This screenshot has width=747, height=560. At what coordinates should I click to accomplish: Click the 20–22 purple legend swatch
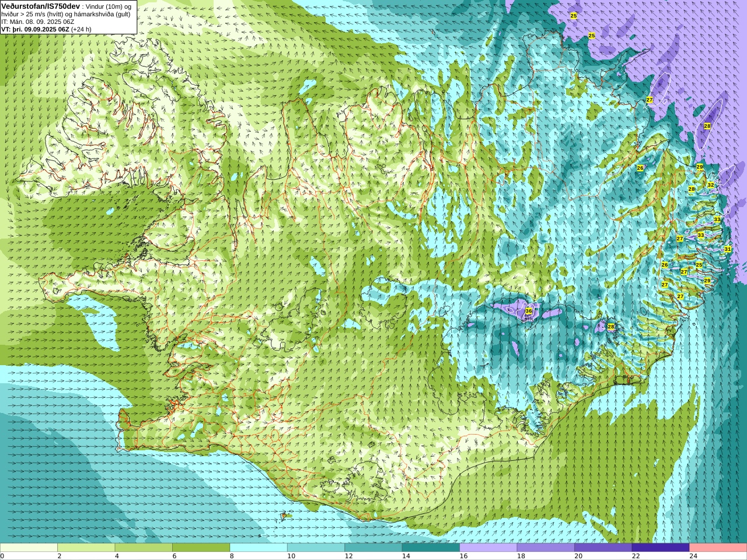(603, 548)
